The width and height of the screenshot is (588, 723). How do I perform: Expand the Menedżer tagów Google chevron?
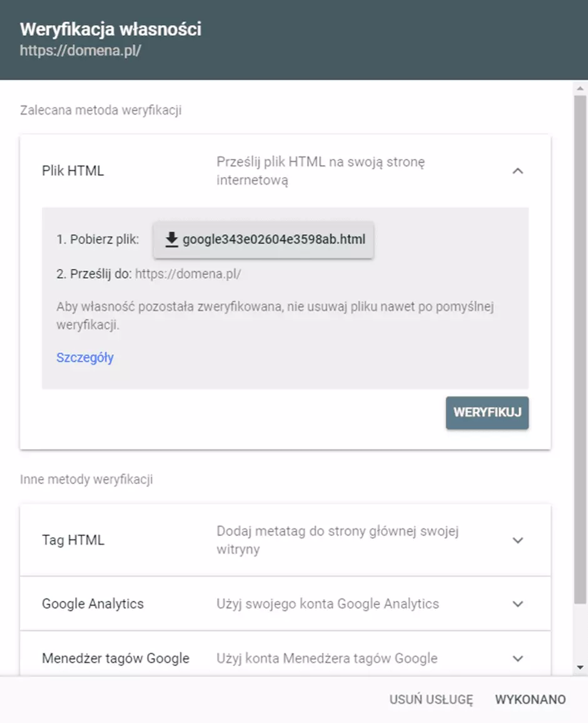coord(518,659)
